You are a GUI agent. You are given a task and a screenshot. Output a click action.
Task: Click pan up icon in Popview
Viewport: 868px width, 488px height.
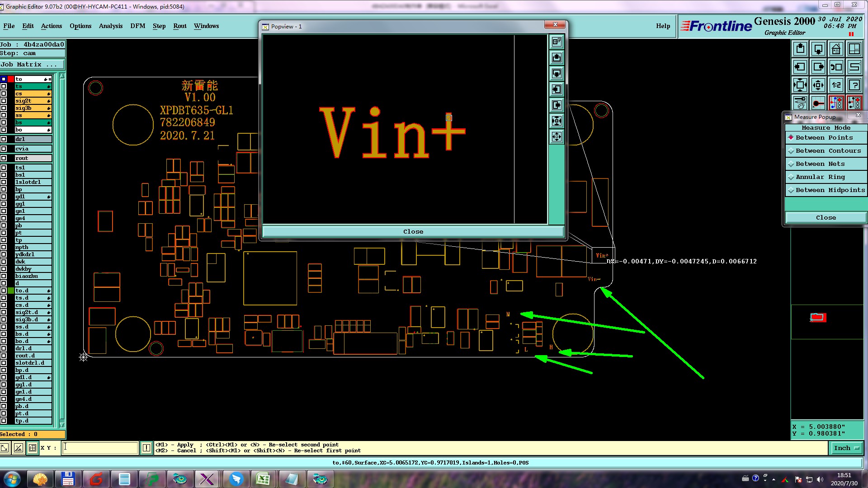tap(557, 58)
